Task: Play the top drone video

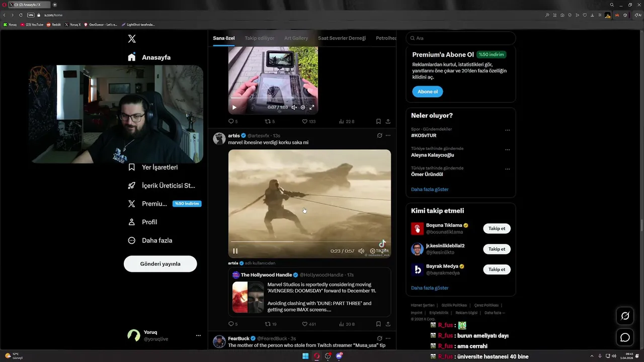Action: pyautogui.click(x=234, y=107)
